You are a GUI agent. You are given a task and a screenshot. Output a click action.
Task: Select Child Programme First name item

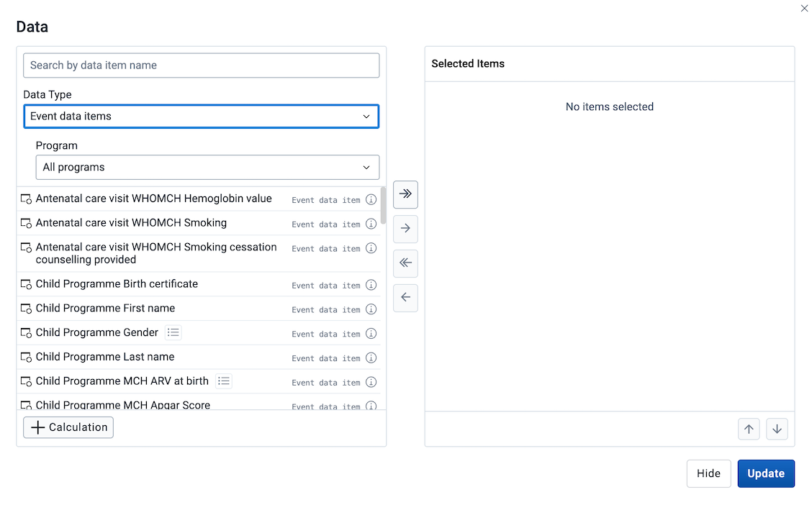[199, 309]
